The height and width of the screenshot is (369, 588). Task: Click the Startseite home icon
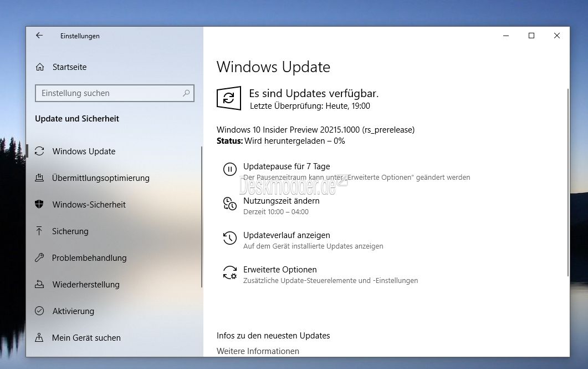click(40, 67)
